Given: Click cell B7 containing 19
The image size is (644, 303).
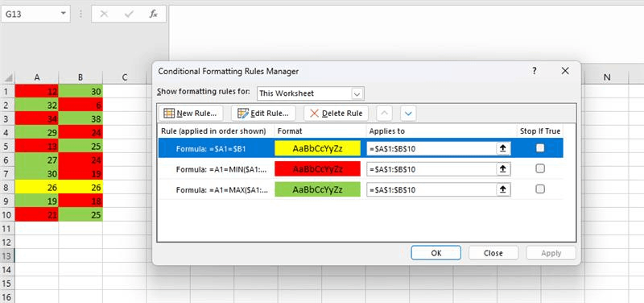Looking at the screenshot, I should click(80, 173).
